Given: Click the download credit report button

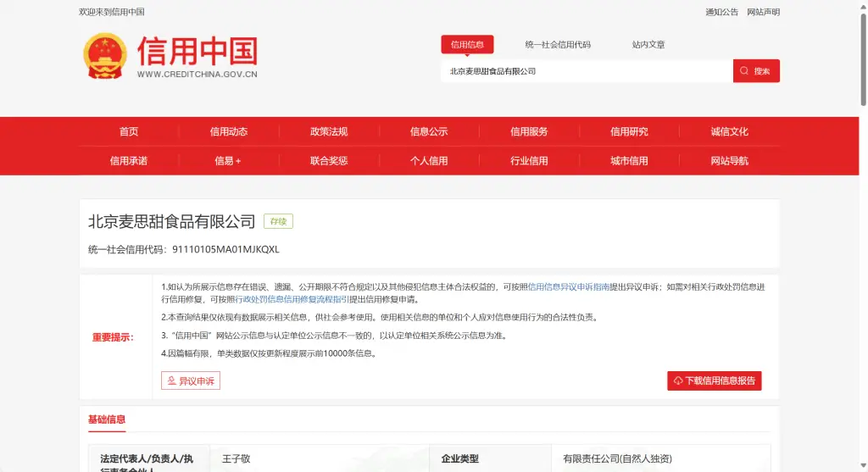Looking at the screenshot, I should [714, 381].
